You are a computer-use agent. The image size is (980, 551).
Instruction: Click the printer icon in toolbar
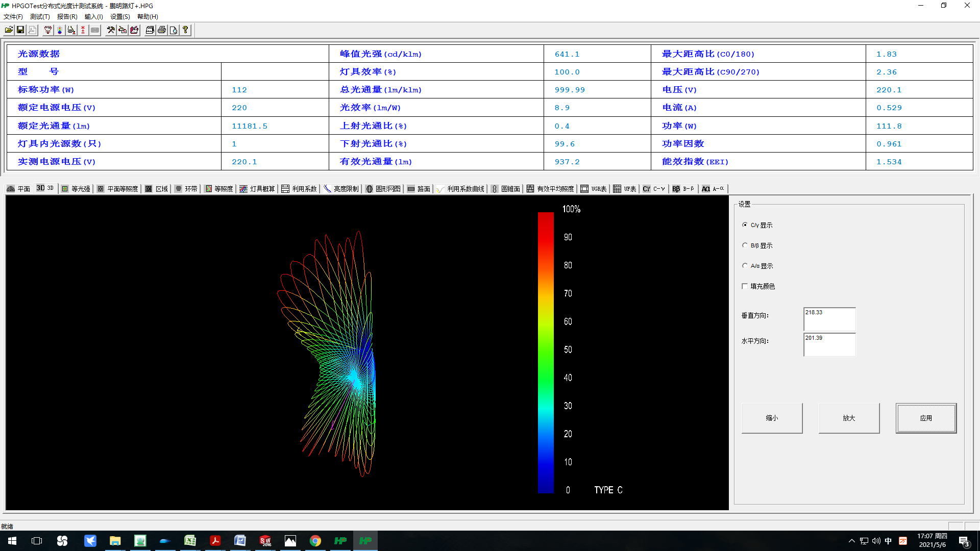click(x=162, y=30)
